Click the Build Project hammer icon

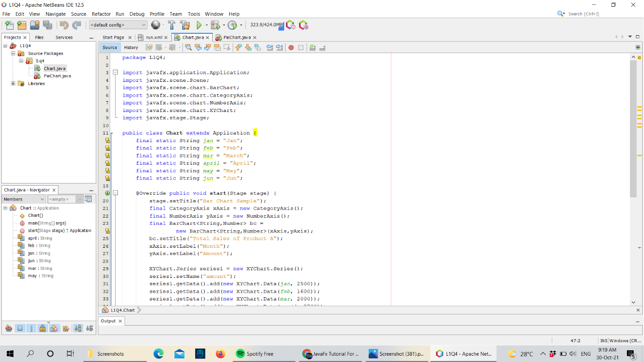point(172,25)
